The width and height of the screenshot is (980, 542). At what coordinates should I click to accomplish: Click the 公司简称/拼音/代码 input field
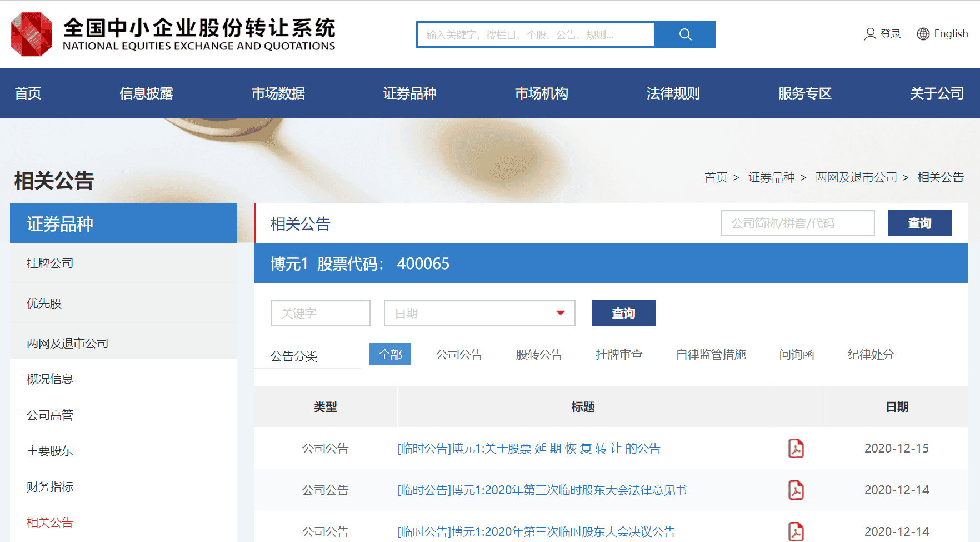point(797,223)
